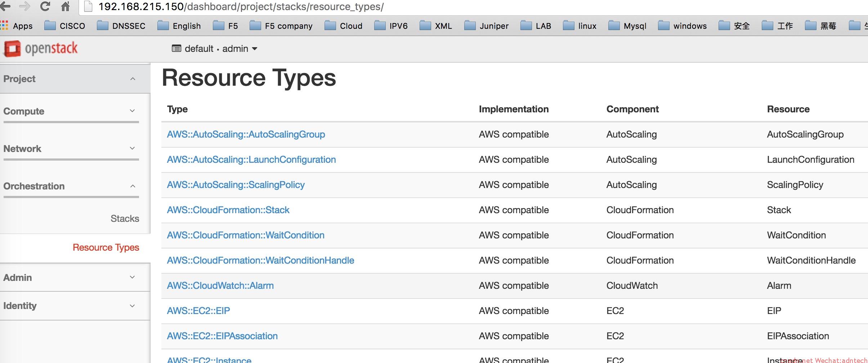Select Resource Types in the sidebar

coord(106,247)
